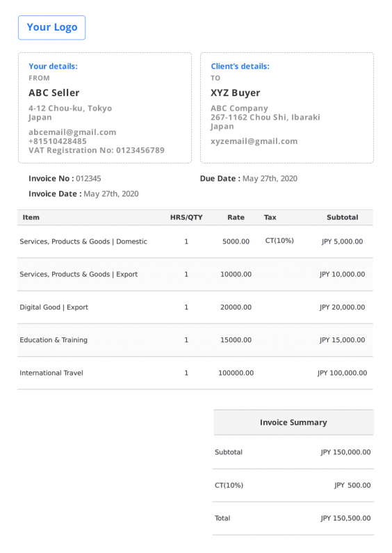Image resolution: width=392 pixels, height=553 pixels.
Task: Click the abcemail@gmail.com seller email
Action: point(72,132)
